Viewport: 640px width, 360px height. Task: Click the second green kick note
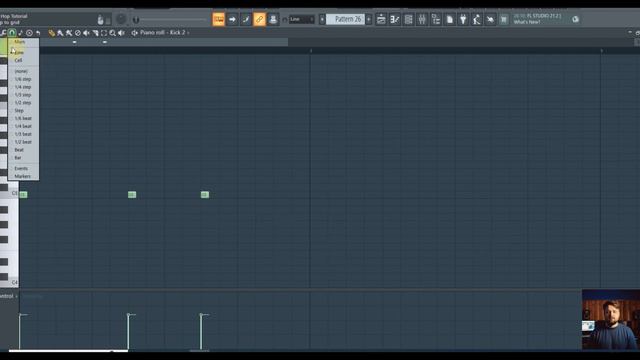tap(132, 195)
